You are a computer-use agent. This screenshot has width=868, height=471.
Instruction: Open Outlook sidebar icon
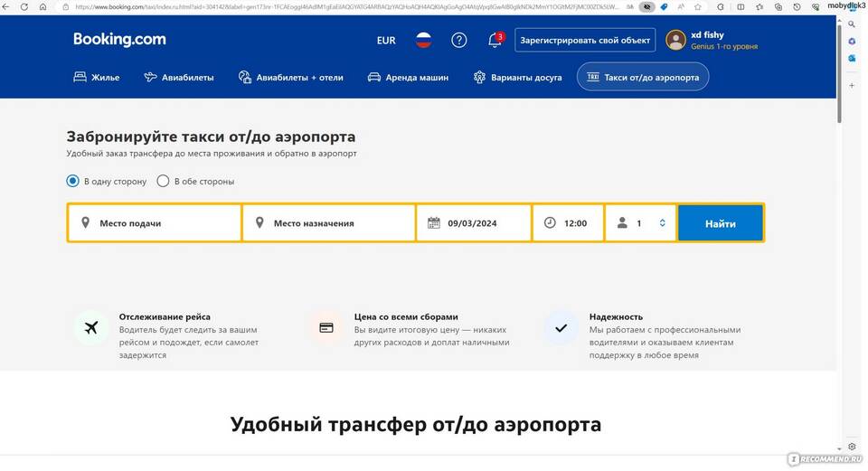click(852, 58)
